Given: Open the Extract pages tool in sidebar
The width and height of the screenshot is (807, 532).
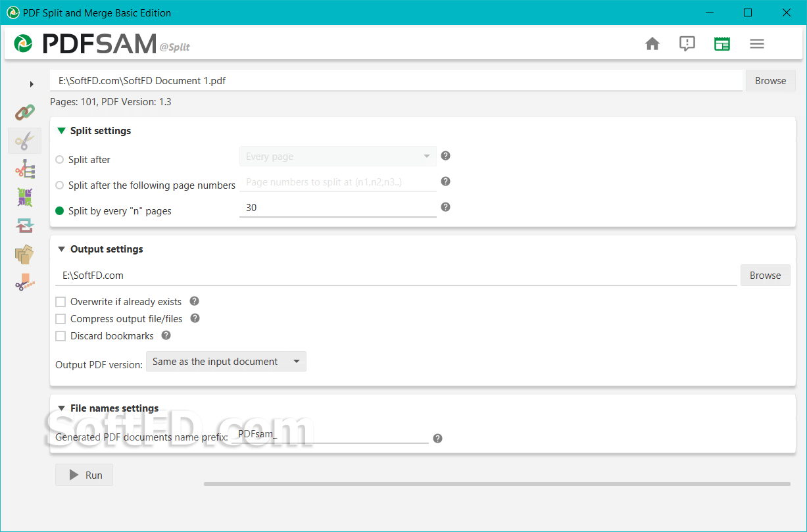Looking at the screenshot, I should tap(24, 254).
